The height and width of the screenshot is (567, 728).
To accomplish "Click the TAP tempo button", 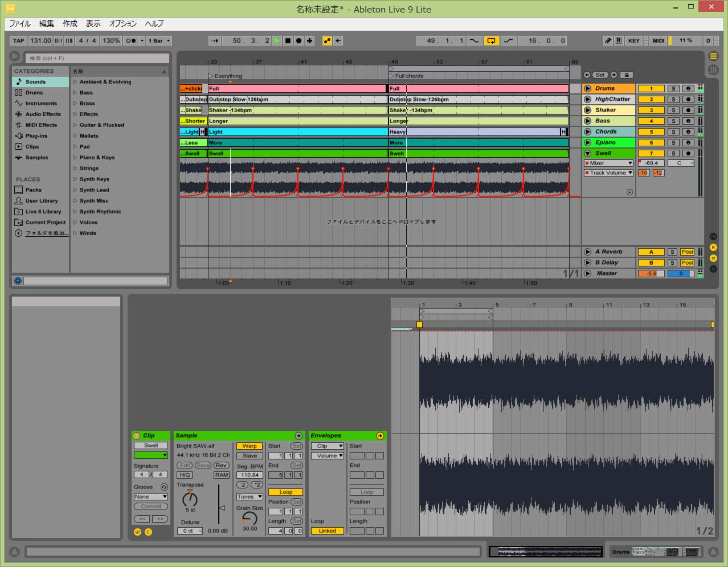I will 19,41.
